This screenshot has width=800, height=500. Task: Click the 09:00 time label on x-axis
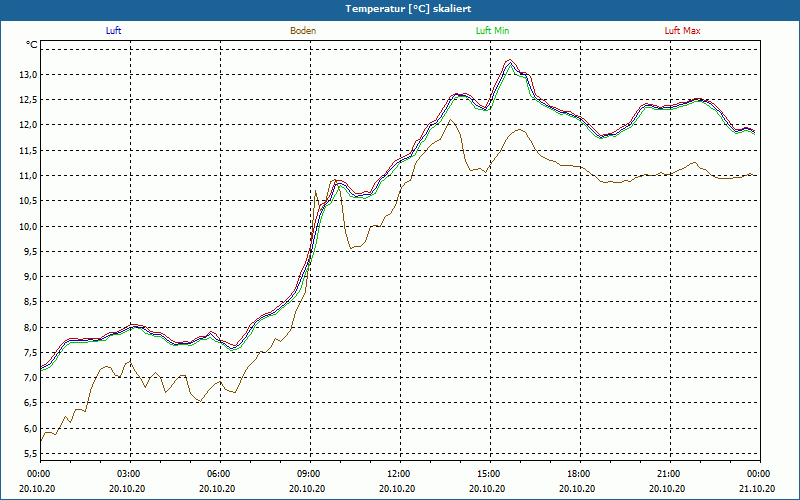pyautogui.click(x=308, y=474)
